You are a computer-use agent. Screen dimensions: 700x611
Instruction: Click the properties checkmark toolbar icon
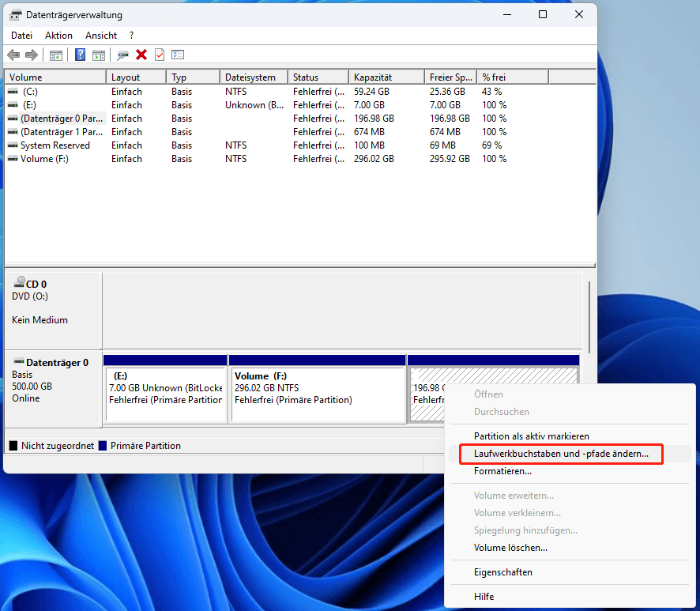[160, 55]
